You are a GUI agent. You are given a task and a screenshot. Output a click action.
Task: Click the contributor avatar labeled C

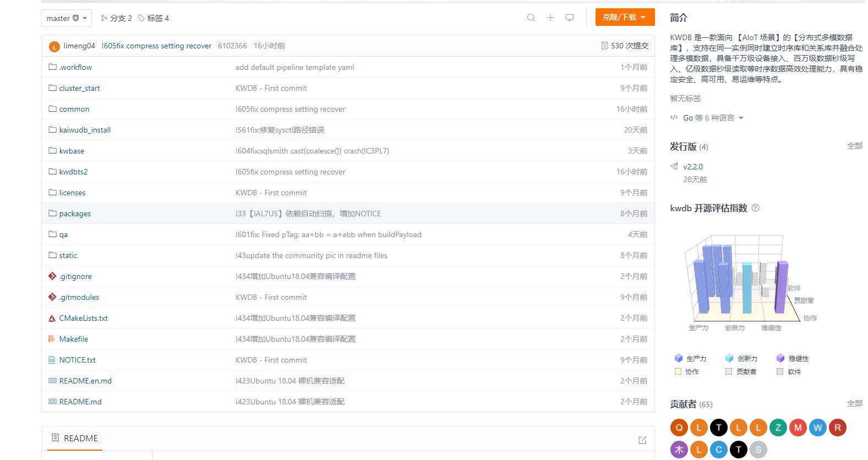coord(719,450)
